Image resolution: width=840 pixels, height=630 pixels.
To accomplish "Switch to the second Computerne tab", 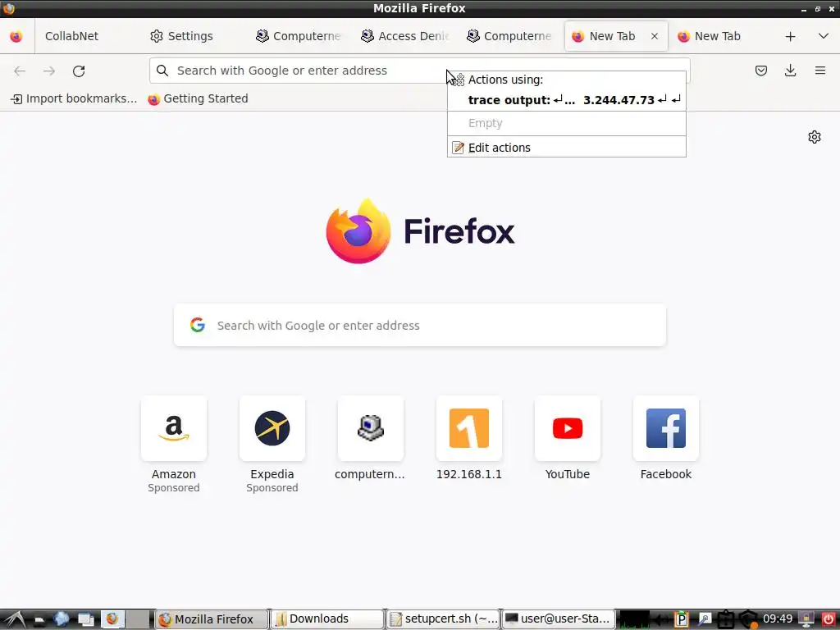I will coord(509,36).
